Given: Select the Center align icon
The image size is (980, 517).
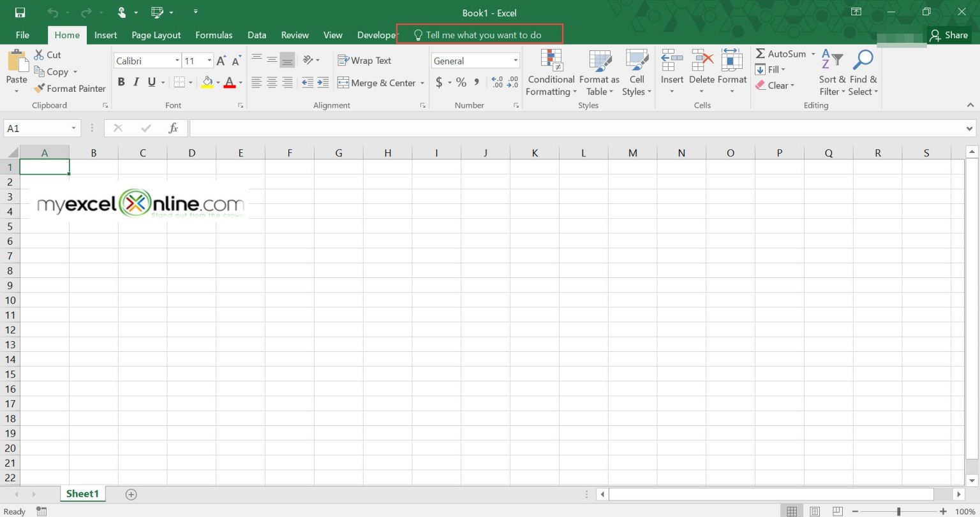Looking at the screenshot, I should point(272,83).
